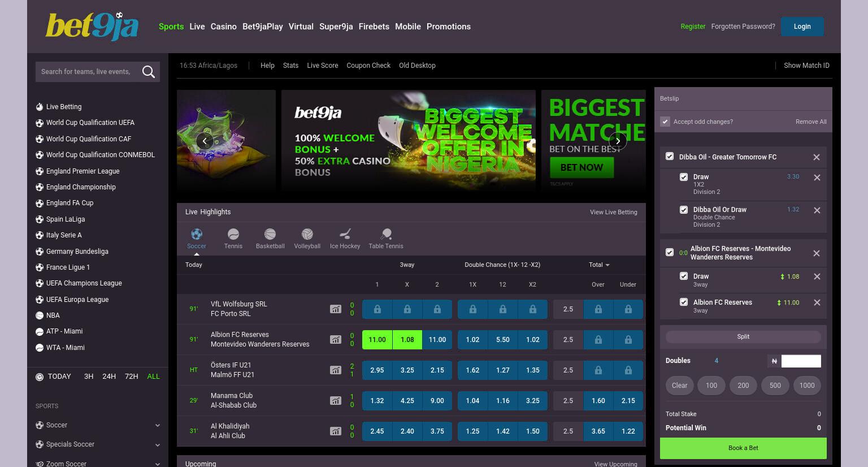Click the team search input field
This screenshot has height=467, width=868.
click(x=86, y=72)
